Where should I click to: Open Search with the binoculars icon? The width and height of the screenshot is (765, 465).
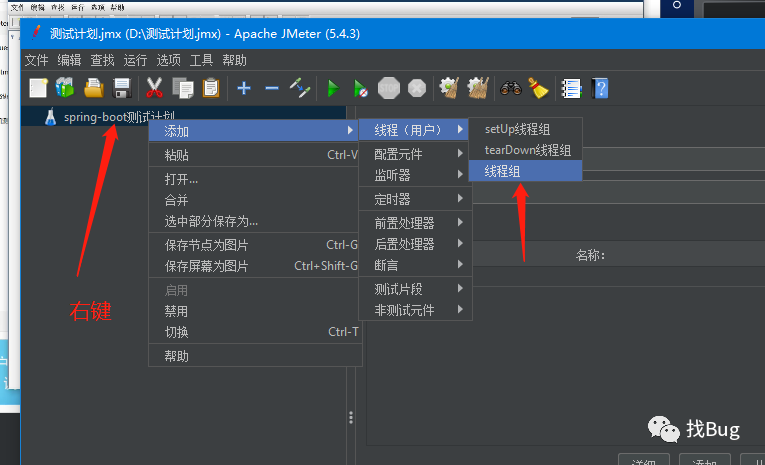click(x=511, y=88)
